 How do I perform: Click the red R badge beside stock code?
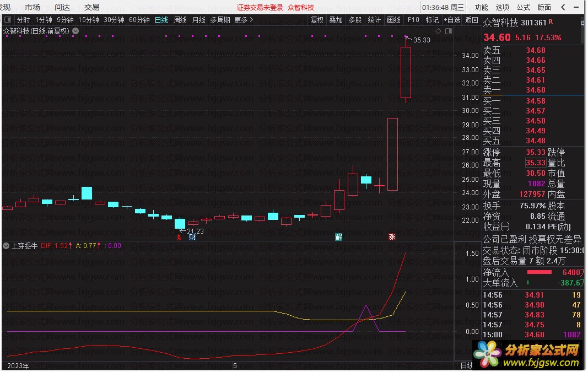click(551, 21)
